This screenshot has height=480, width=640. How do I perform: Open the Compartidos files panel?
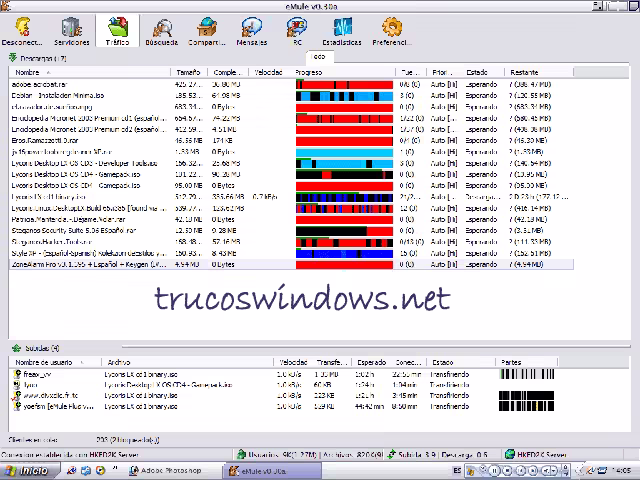click(207, 31)
